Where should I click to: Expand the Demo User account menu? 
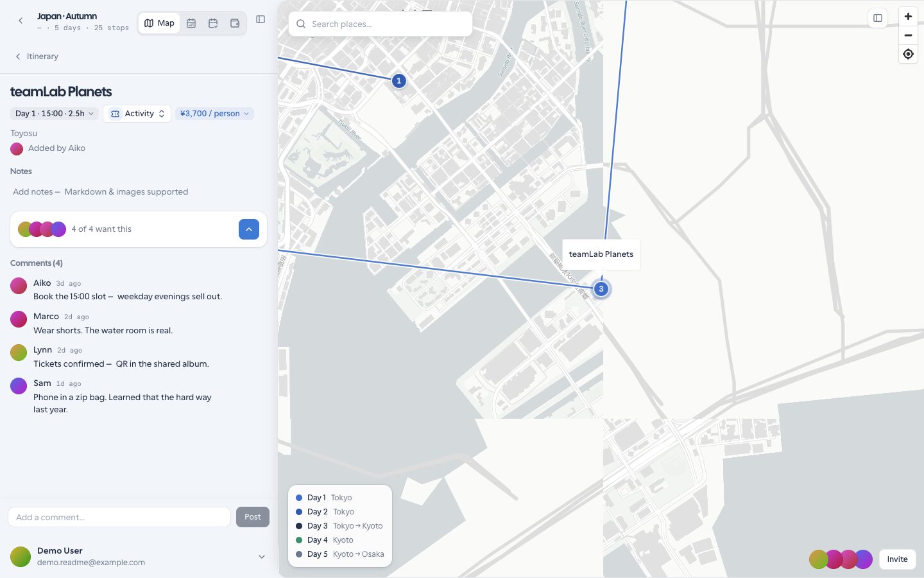point(262,557)
